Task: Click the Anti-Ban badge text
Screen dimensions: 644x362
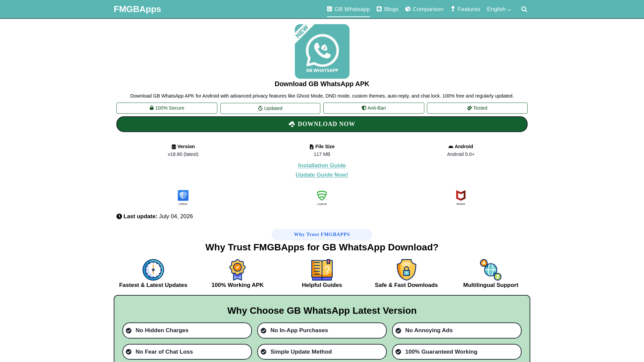Action: pyautogui.click(x=377, y=108)
